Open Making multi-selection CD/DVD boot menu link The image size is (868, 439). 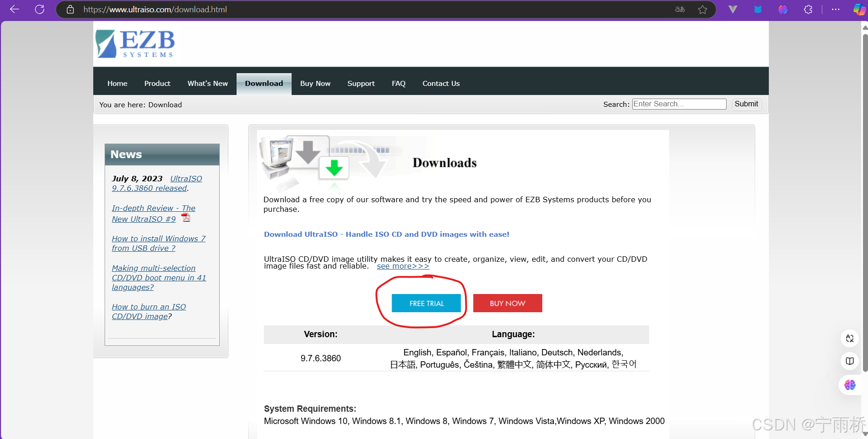[x=159, y=278]
